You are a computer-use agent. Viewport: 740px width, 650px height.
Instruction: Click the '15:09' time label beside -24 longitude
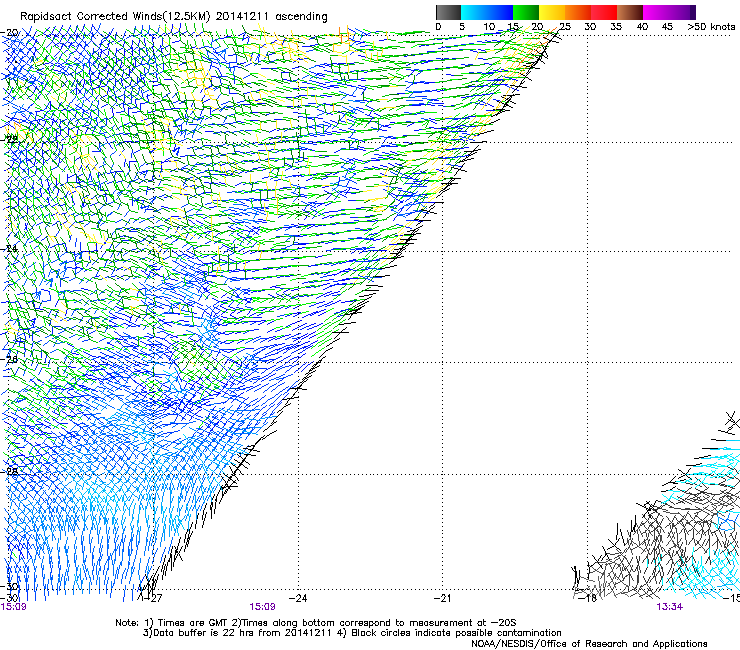pyautogui.click(x=262, y=607)
